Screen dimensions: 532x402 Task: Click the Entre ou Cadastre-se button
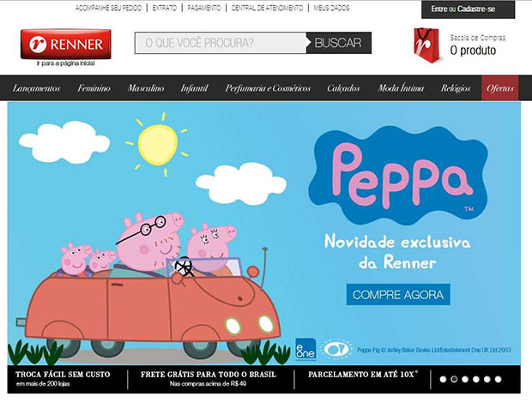click(x=469, y=9)
